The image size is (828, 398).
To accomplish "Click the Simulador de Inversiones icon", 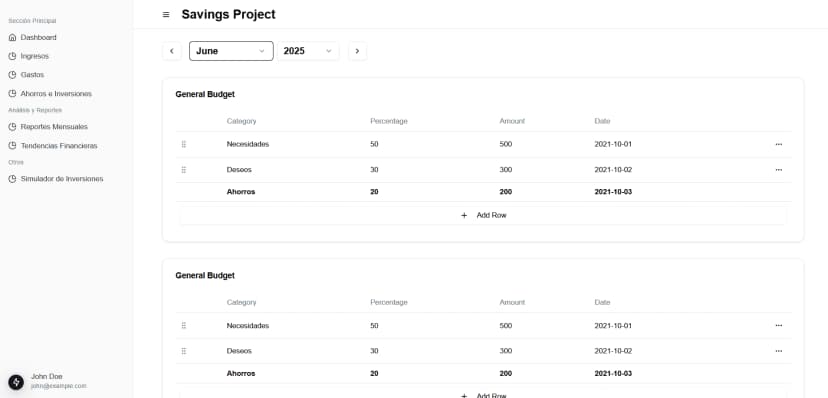I will pos(13,179).
